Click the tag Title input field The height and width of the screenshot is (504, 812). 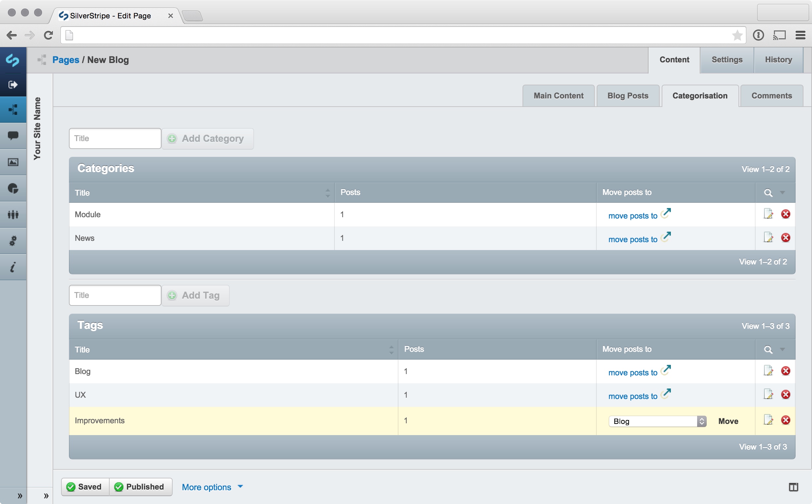(x=115, y=295)
